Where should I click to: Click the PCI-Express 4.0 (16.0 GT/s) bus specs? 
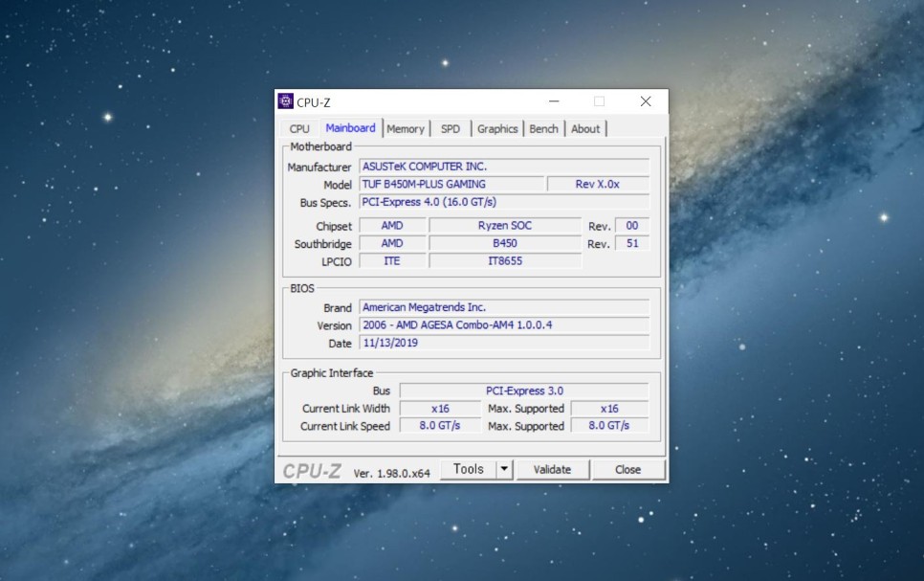click(x=504, y=202)
